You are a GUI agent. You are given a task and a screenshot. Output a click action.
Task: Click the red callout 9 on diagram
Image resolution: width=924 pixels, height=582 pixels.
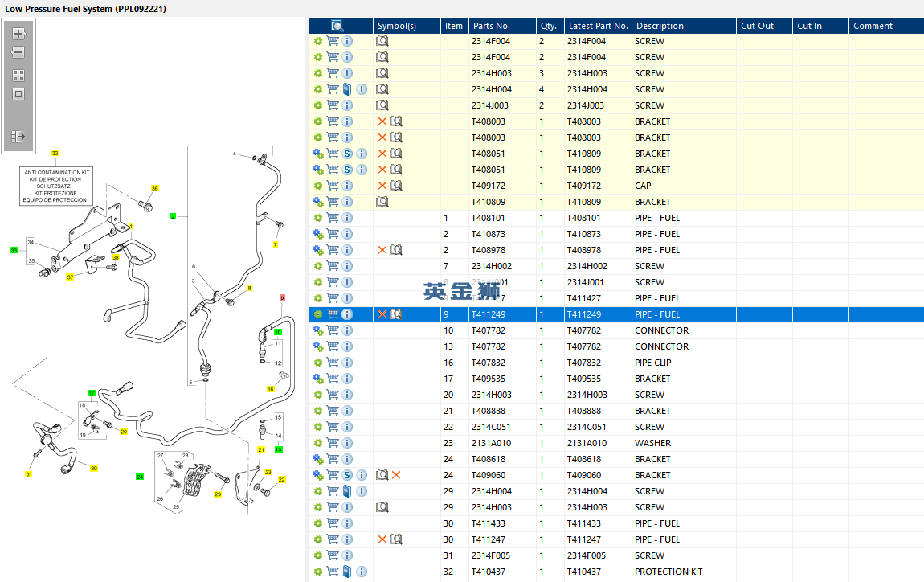click(281, 297)
